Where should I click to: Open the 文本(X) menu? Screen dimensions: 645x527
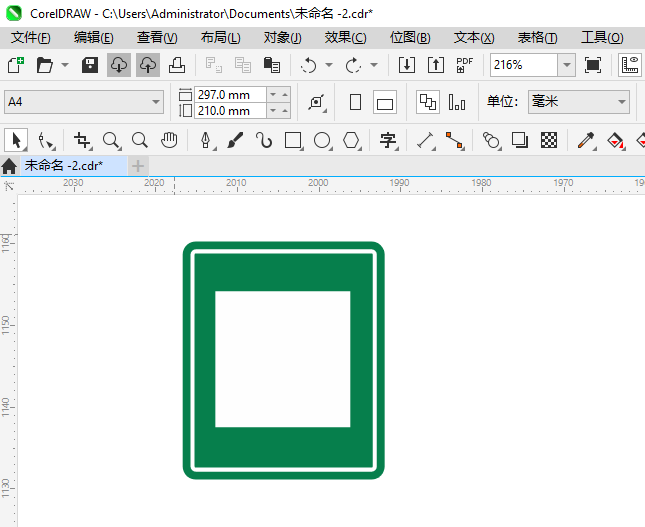coord(474,38)
